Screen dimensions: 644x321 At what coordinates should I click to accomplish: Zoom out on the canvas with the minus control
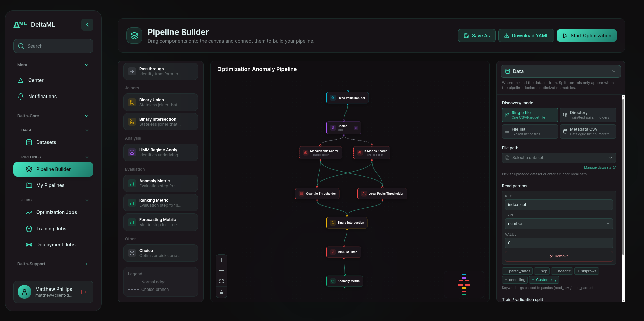(x=221, y=271)
